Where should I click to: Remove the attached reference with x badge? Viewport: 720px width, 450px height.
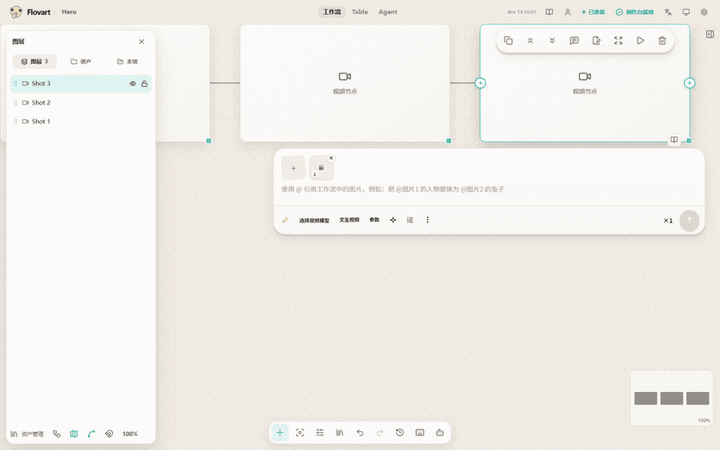pos(331,158)
